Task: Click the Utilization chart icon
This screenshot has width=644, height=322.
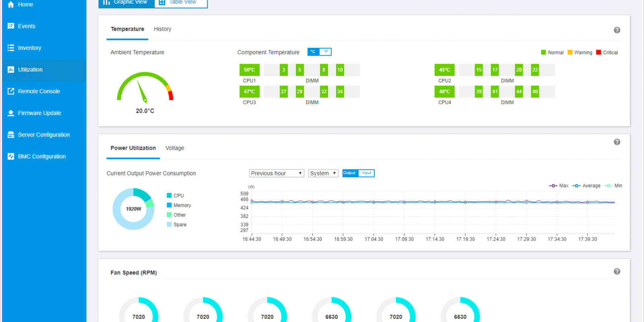Action: click(11, 70)
